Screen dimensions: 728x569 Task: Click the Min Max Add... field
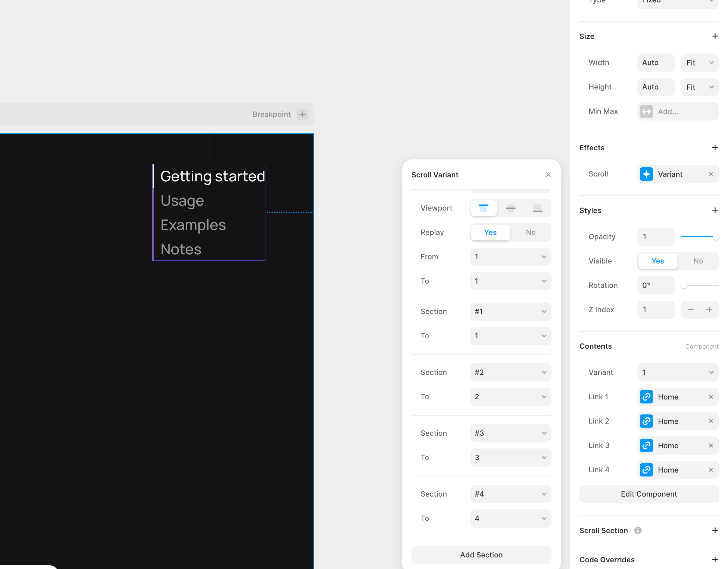[x=678, y=111]
